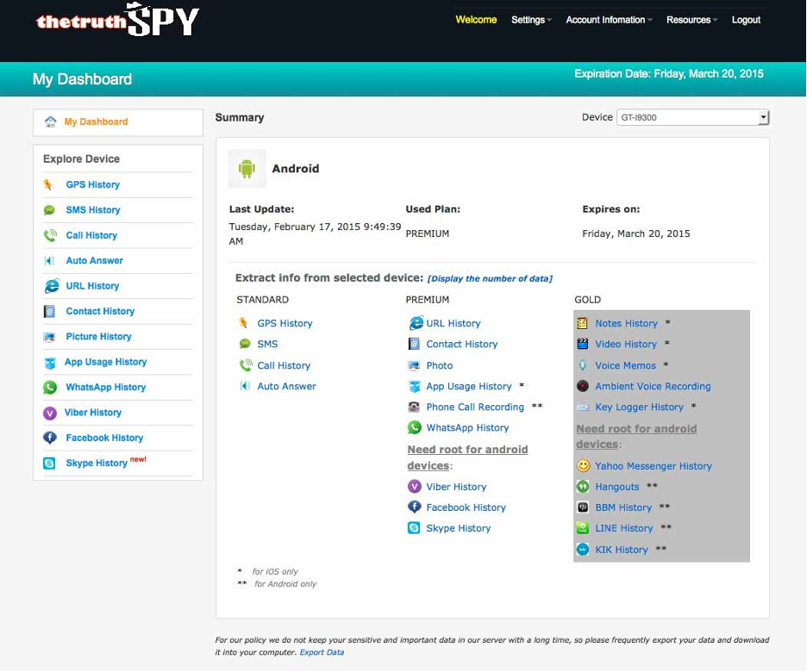This screenshot has height=672, width=807.
Task: Open Facebook History link under PREMIUM
Action: tap(466, 507)
